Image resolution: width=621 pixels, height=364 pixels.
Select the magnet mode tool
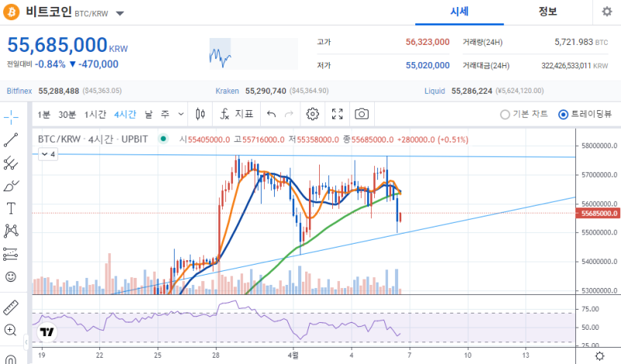pos(11,359)
